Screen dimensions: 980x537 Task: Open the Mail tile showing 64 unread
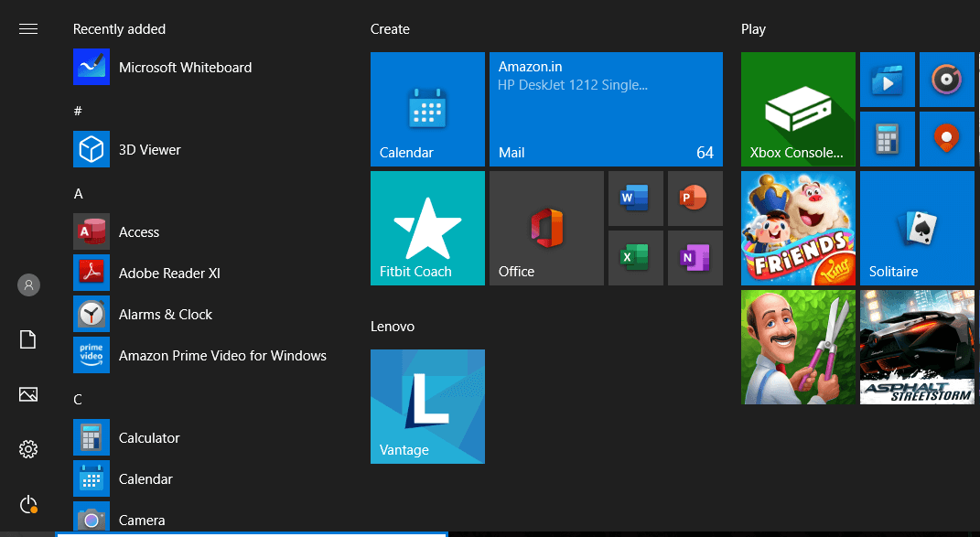click(x=606, y=109)
